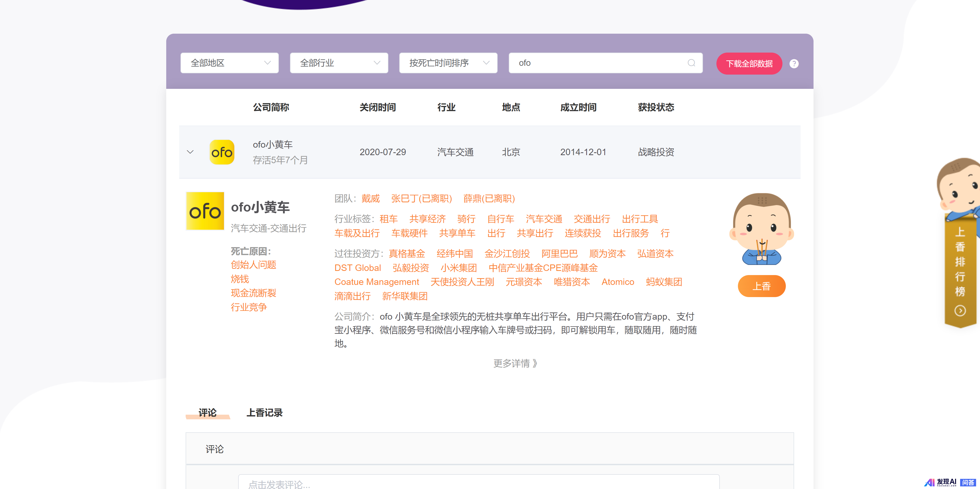Open investor 滴滴出行
This screenshot has height=489, width=980.
353,297
